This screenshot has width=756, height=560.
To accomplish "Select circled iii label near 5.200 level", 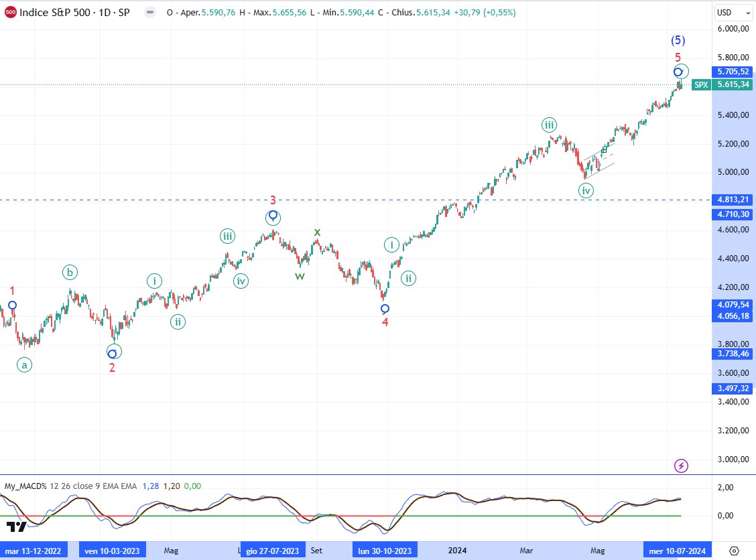I will pos(549,125).
